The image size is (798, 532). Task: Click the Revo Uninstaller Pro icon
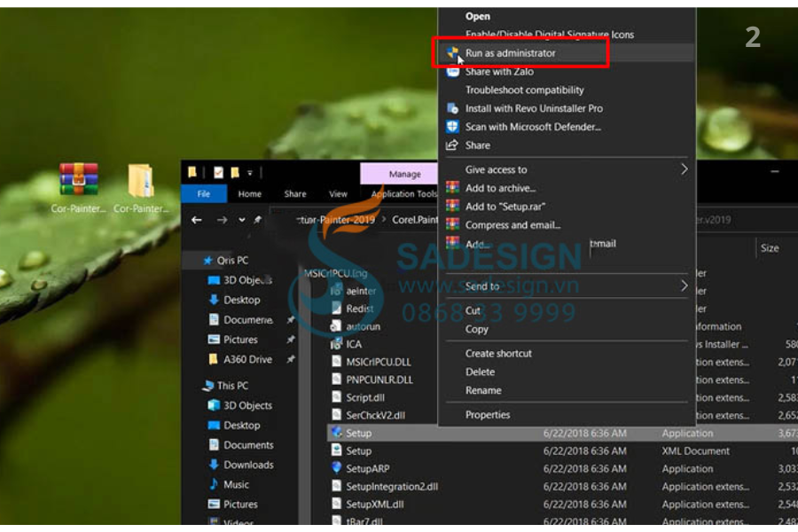(453, 108)
